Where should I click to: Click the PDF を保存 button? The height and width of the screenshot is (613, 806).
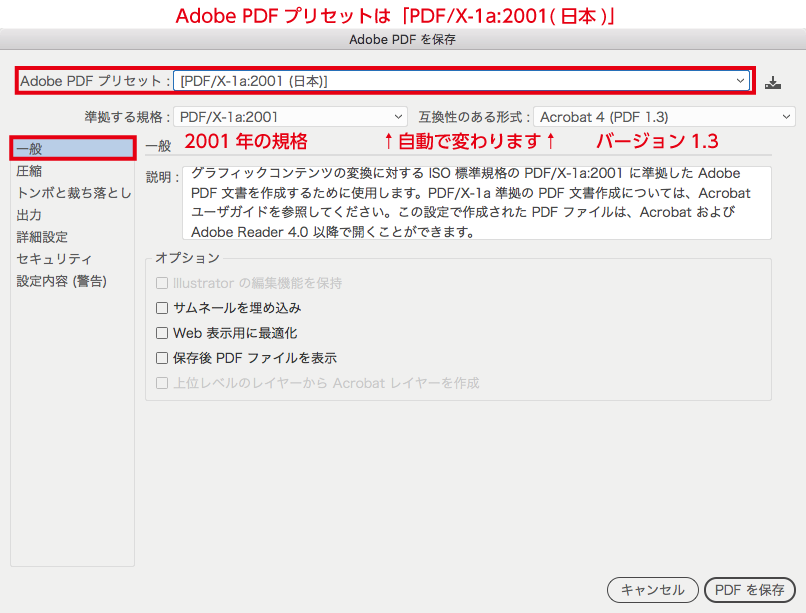(749, 590)
